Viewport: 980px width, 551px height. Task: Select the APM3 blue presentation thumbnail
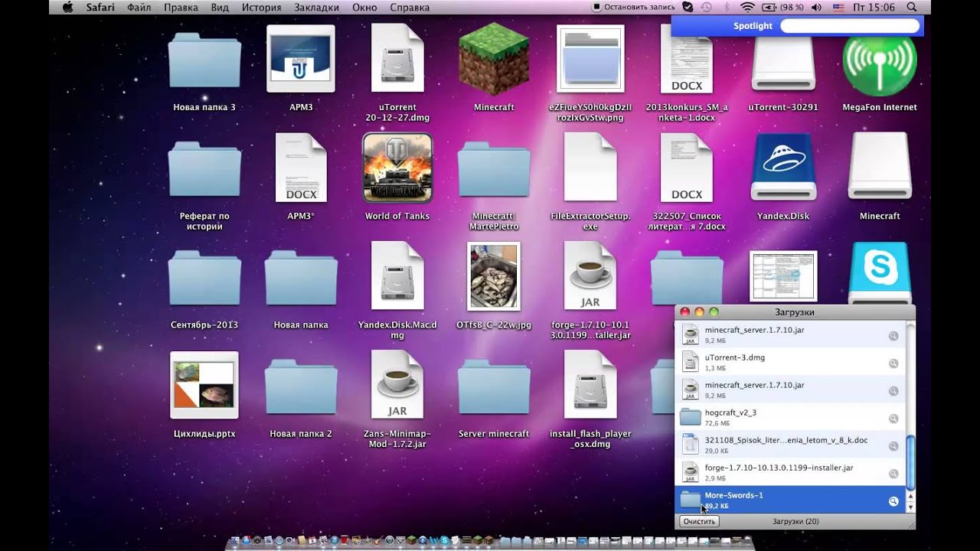[301, 59]
